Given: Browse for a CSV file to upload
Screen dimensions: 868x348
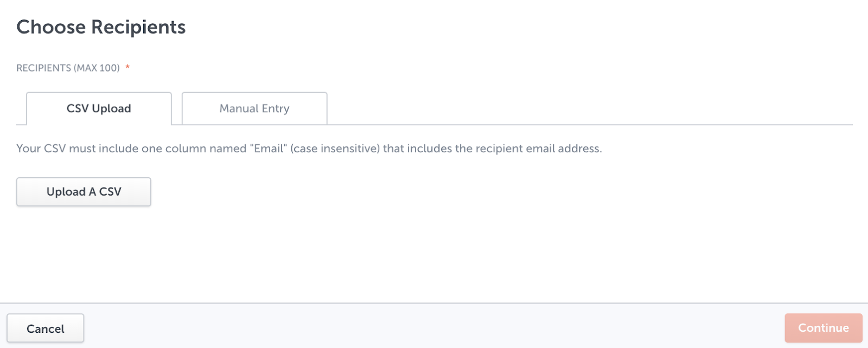Looking at the screenshot, I should click(x=84, y=192).
